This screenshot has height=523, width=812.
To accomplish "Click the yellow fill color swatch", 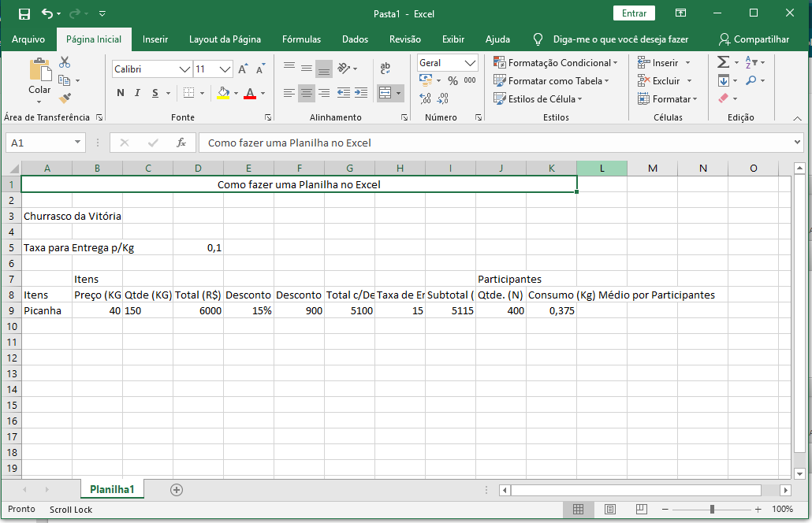I will pos(223,93).
